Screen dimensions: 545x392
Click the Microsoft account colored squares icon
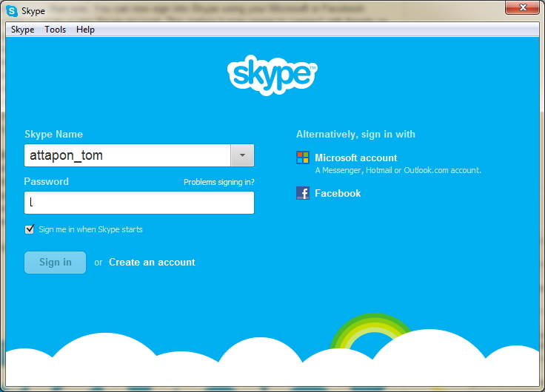[x=303, y=158]
